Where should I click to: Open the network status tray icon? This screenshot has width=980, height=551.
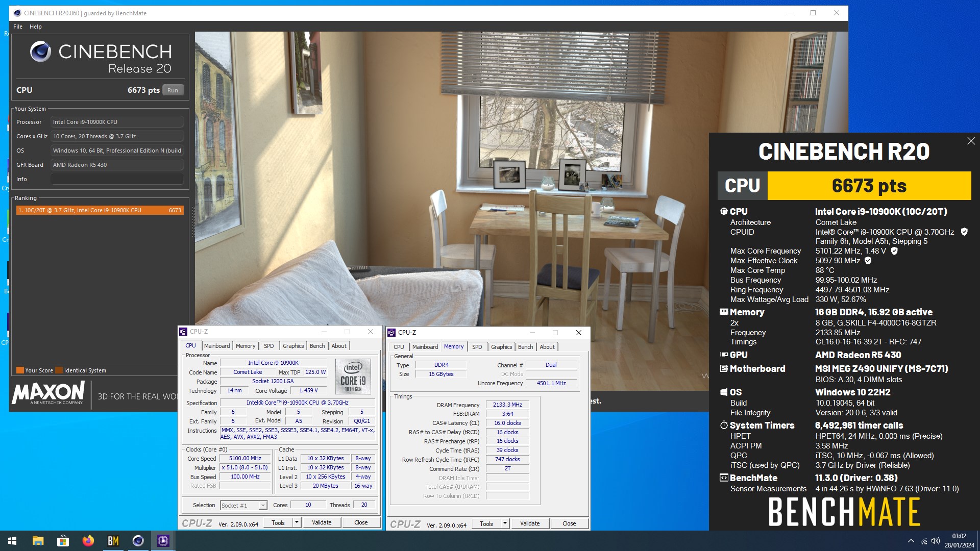pyautogui.click(x=924, y=541)
